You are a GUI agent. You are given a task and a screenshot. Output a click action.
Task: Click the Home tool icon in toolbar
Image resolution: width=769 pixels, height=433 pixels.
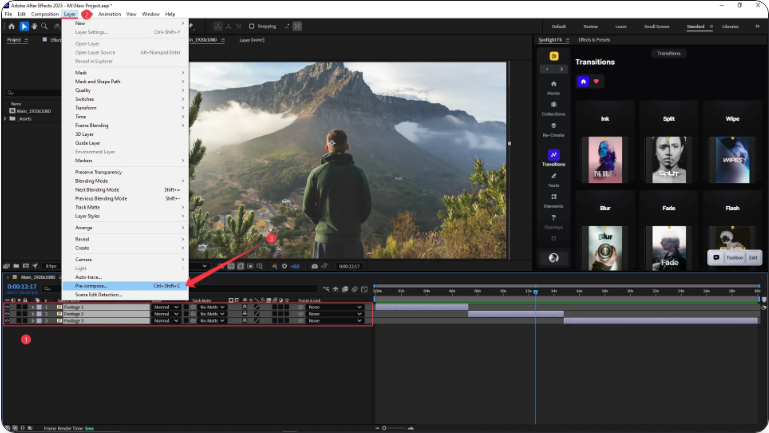(9, 26)
